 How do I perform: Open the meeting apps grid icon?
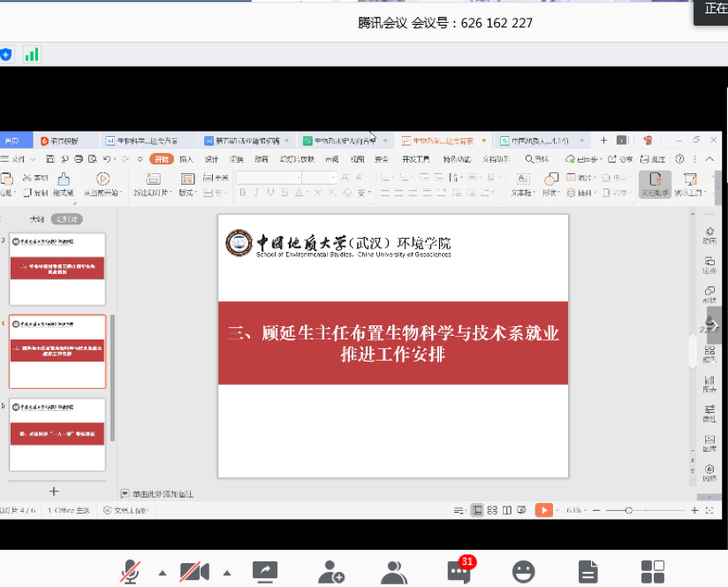[x=653, y=572]
